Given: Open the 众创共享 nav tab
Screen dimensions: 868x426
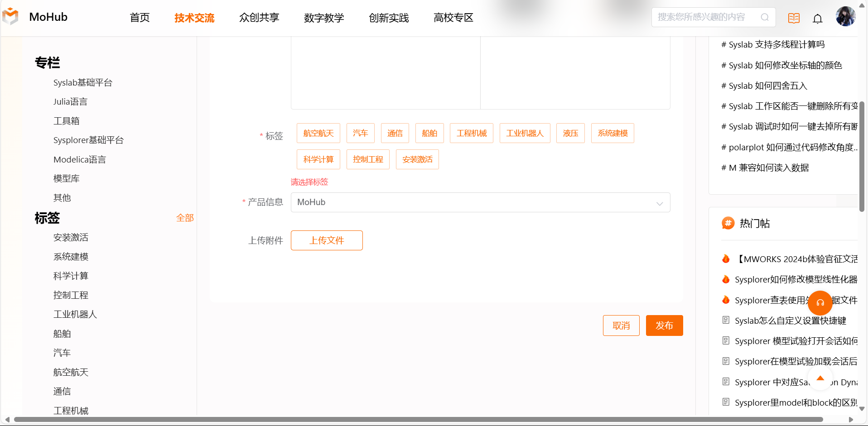Looking at the screenshot, I should click(x=259, y=18).
